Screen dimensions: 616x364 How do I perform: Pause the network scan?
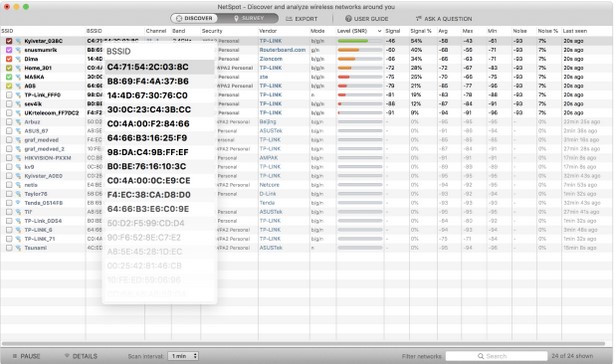tap(26, 356)
